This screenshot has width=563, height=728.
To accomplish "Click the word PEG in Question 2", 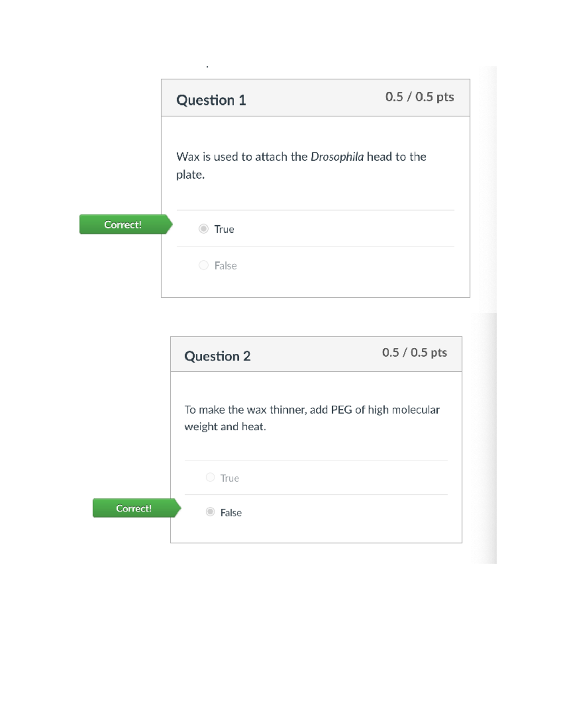I will click(x=342, y=410).
